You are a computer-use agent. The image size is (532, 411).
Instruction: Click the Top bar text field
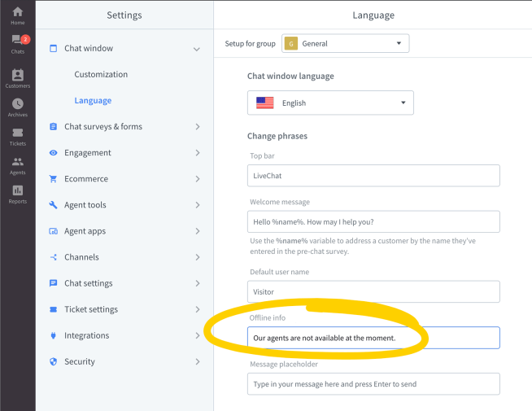click(373, 176)
